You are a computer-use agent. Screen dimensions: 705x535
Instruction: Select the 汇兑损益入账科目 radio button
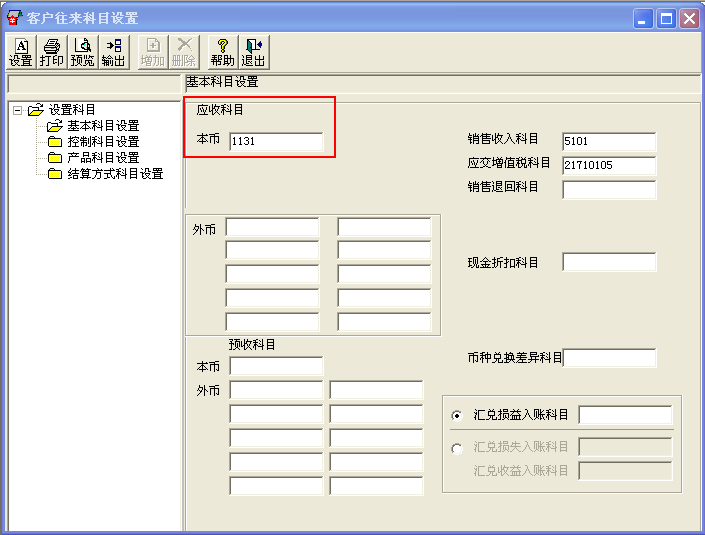457,415
